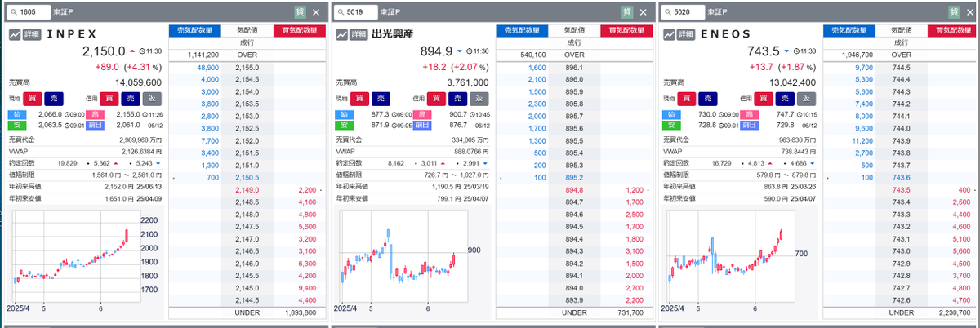Screen dimensions: 980x328
Task: Select 買気配数量 header in ENEOS order book
Action: click(952, 30)
